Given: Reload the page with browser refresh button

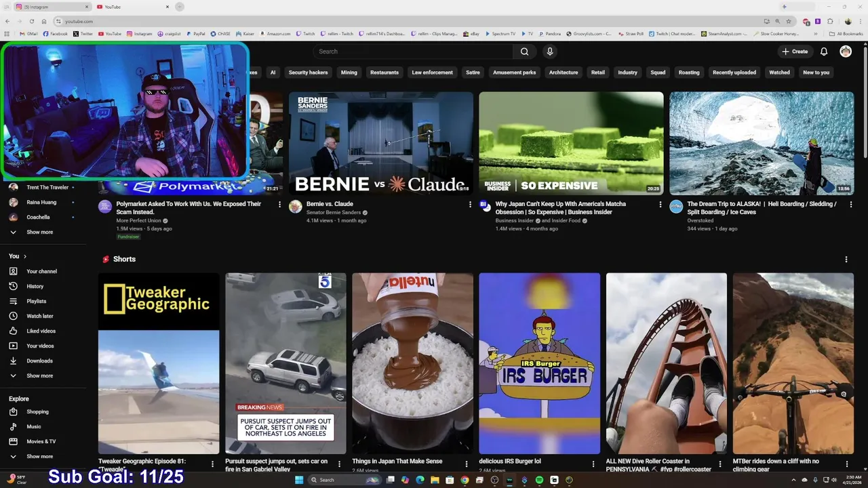Looking at the screenshot, I should click(31, 21).
